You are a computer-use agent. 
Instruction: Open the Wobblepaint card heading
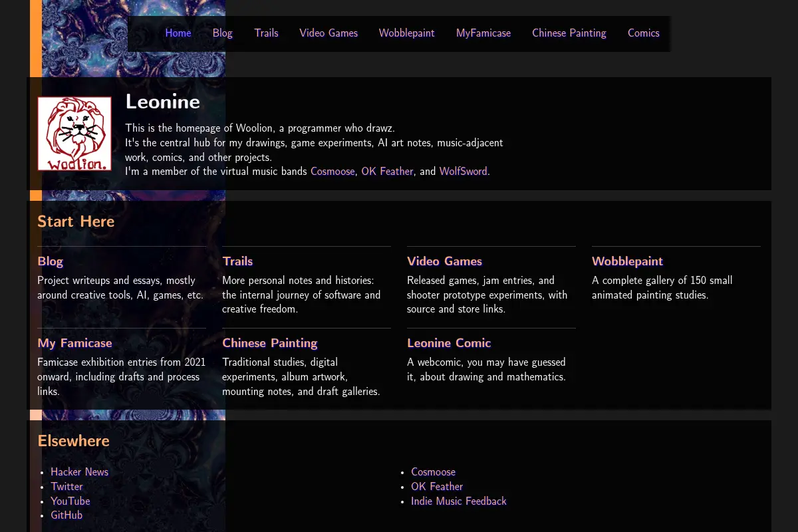(x=628, y=261)
